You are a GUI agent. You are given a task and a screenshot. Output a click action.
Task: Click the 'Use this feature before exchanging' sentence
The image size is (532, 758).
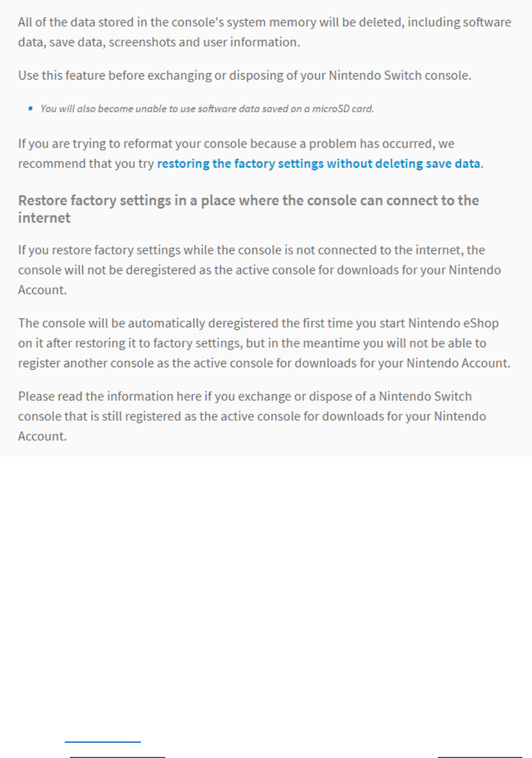point(244,76)
